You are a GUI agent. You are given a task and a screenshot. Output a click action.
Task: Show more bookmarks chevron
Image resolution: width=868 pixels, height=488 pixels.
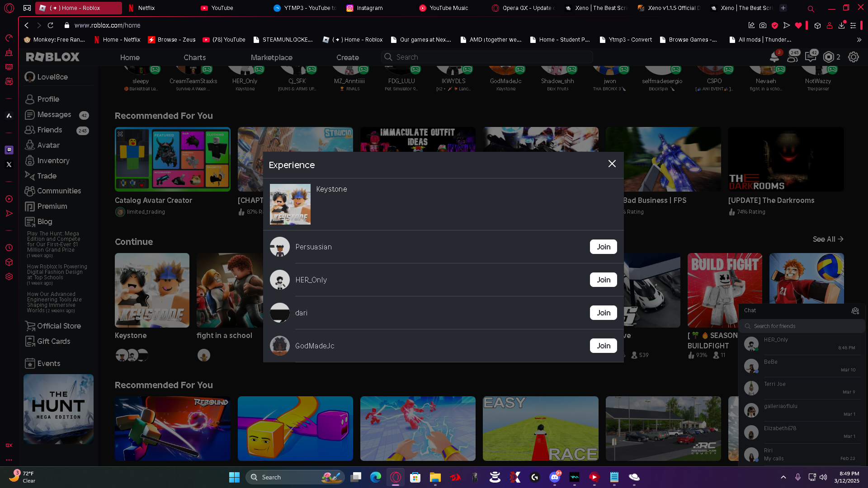859,40
